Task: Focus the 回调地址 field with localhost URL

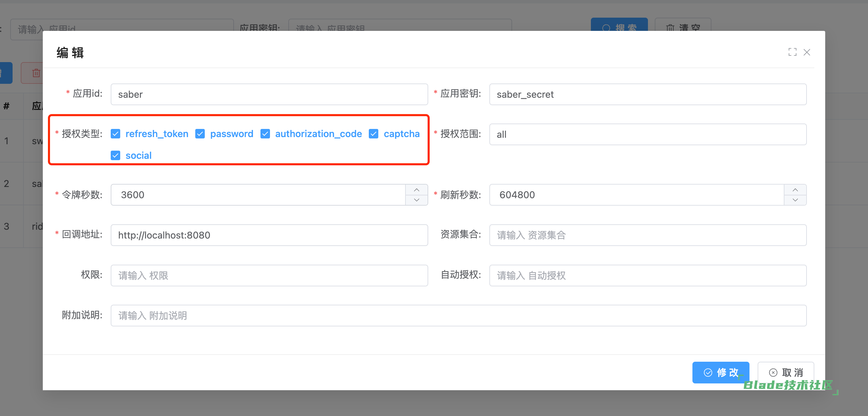Action: coord(269,235)
